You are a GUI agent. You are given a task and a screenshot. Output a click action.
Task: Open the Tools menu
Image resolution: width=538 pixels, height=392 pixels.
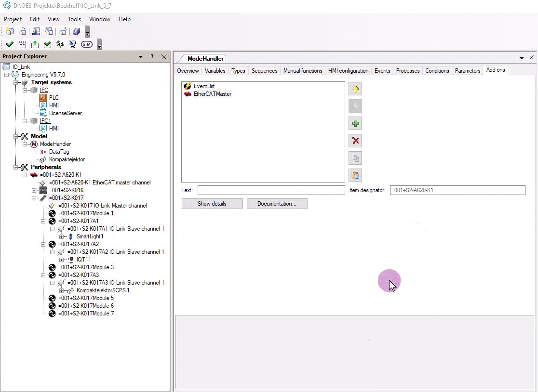tap(74, 19)
